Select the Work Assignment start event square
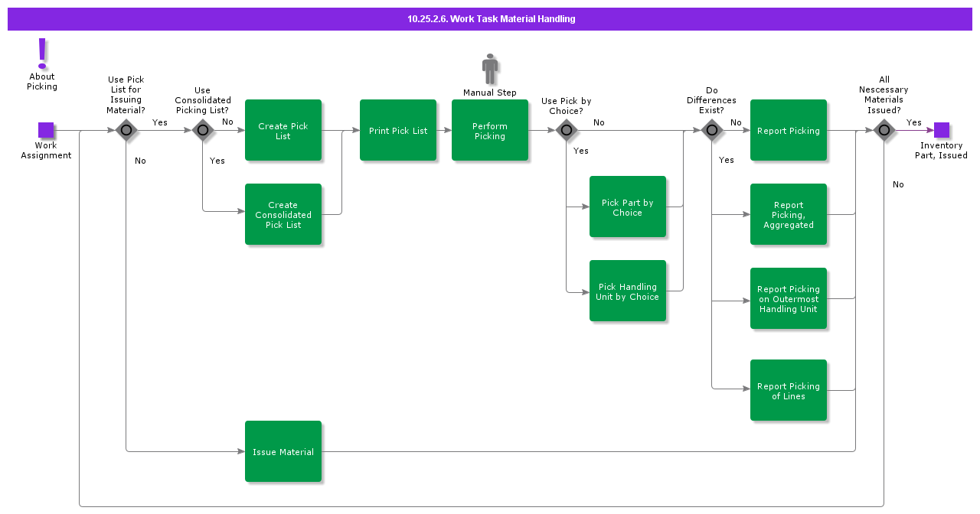The width and height of the screenshot is (980, 514). (x=46, y=130)
